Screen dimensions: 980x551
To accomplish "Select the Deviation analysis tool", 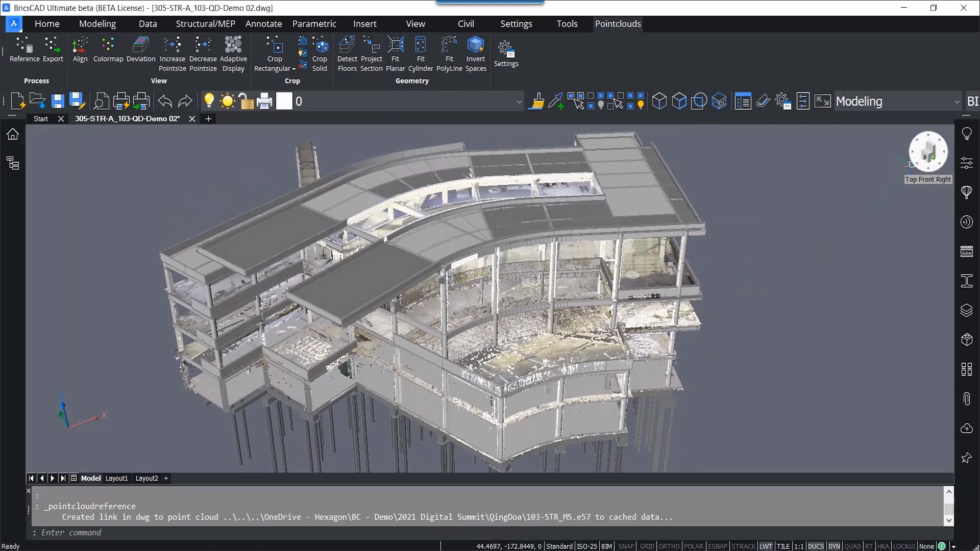I will pyautogui.click(x=141, y=51).
